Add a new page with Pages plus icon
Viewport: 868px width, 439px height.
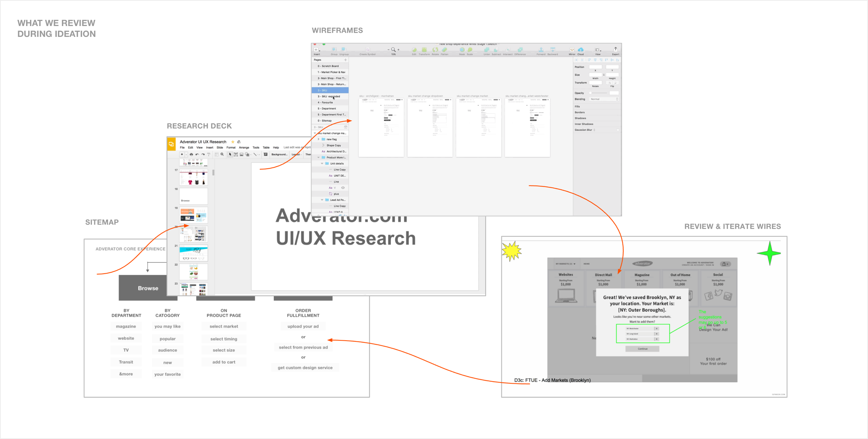tap(345, 60)
